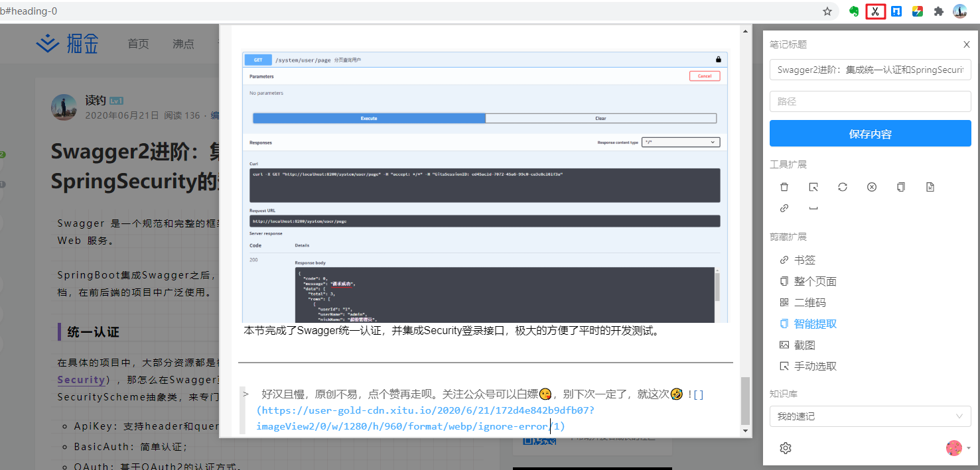Click the blue bookmark-download extension icon
Viewport: 980px width, 470px height.
click(x=896, y=11)
